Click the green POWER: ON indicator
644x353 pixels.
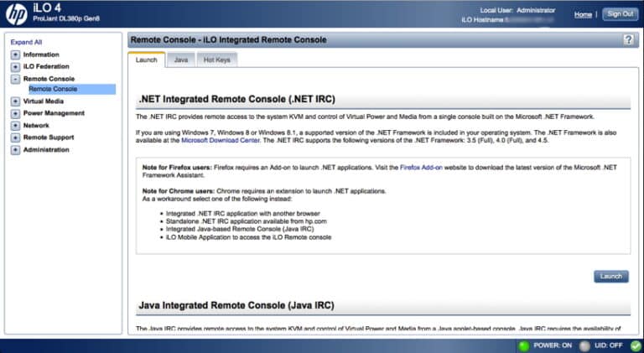[523, 345]
